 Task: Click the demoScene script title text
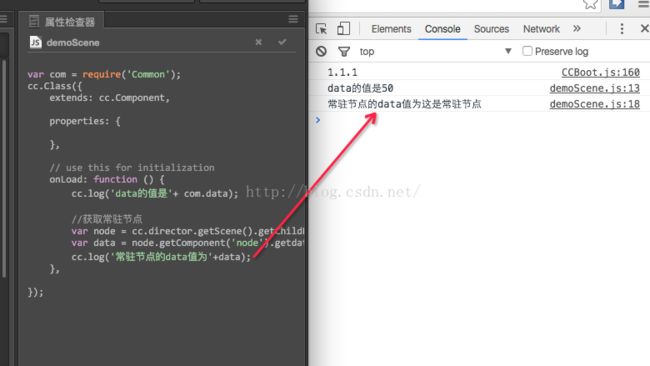click(73, 43)
